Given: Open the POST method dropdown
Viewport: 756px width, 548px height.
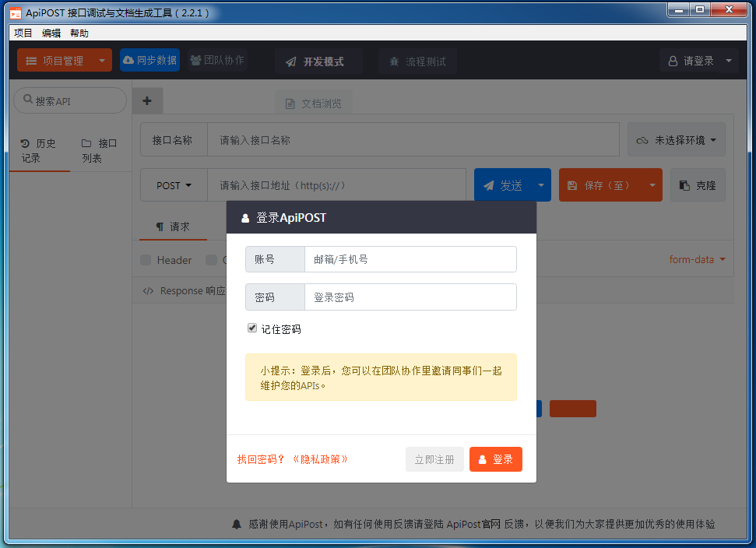Looking at the screenshot, I should pos(174,185).
